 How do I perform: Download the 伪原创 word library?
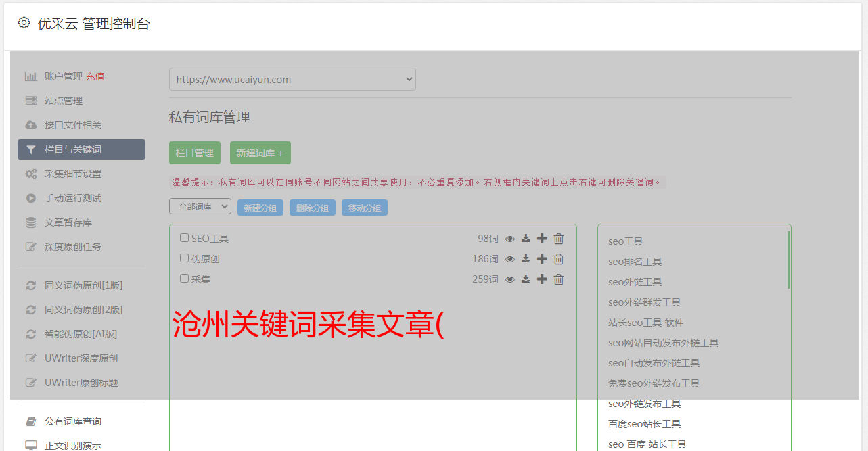pos(526,259)
